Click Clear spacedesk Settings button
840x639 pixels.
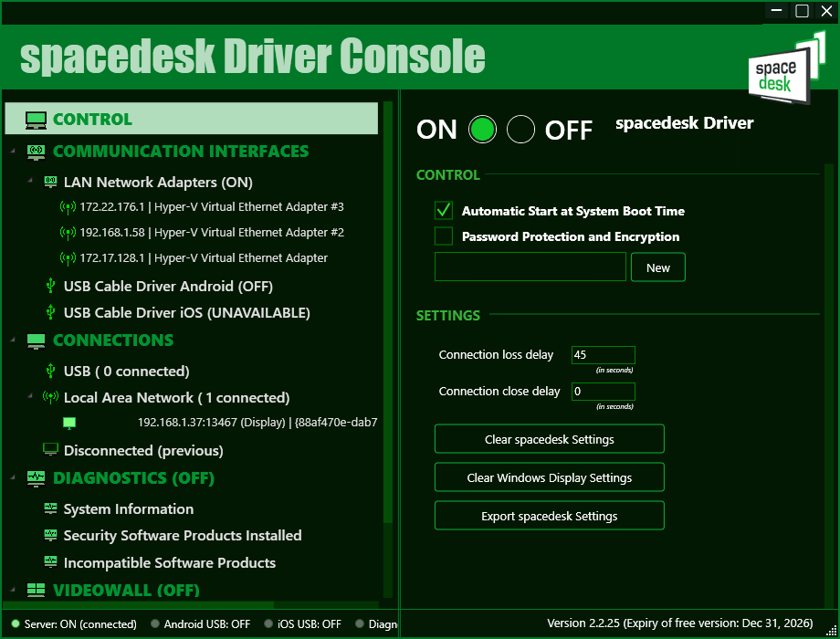point(549,439)
